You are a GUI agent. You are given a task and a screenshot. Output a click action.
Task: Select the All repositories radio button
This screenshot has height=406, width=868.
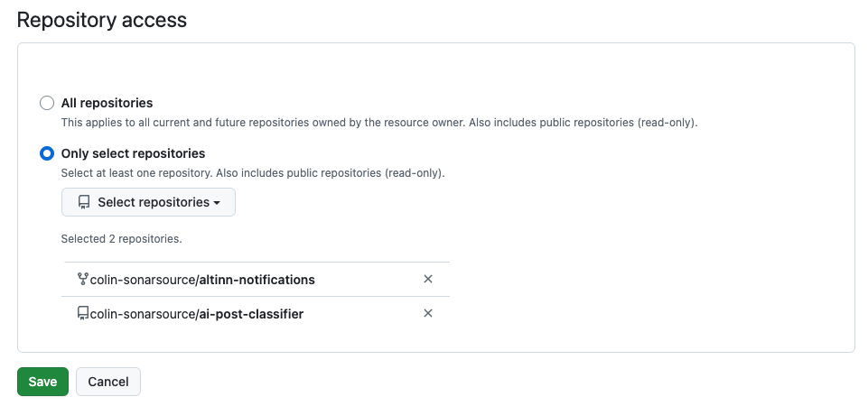tap(47, 103)
